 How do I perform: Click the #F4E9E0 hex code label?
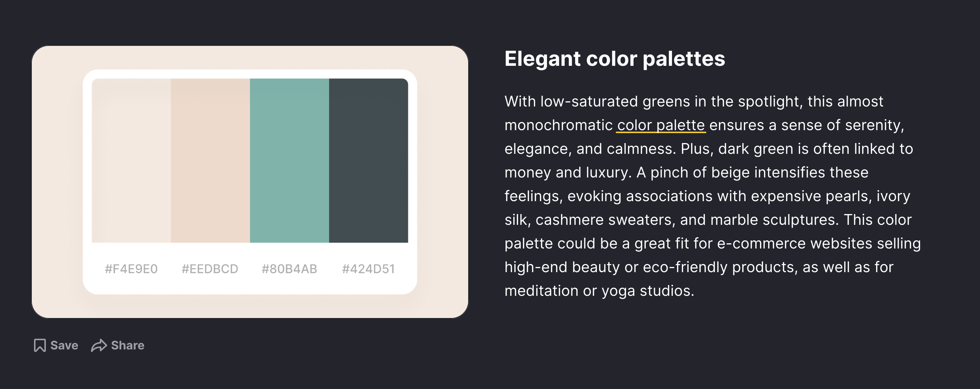[x=131, y=269]
